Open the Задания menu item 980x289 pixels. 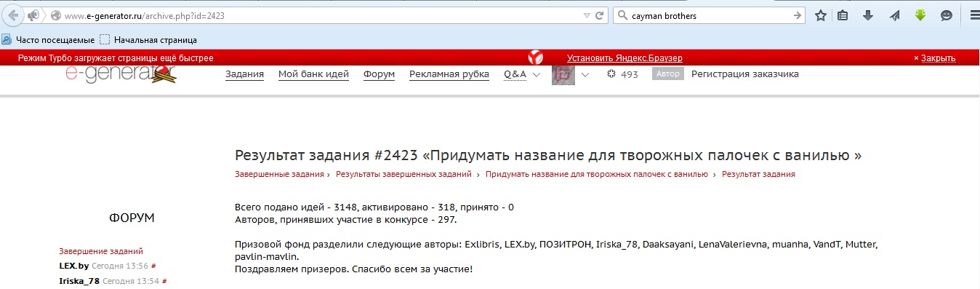[244, 74]
